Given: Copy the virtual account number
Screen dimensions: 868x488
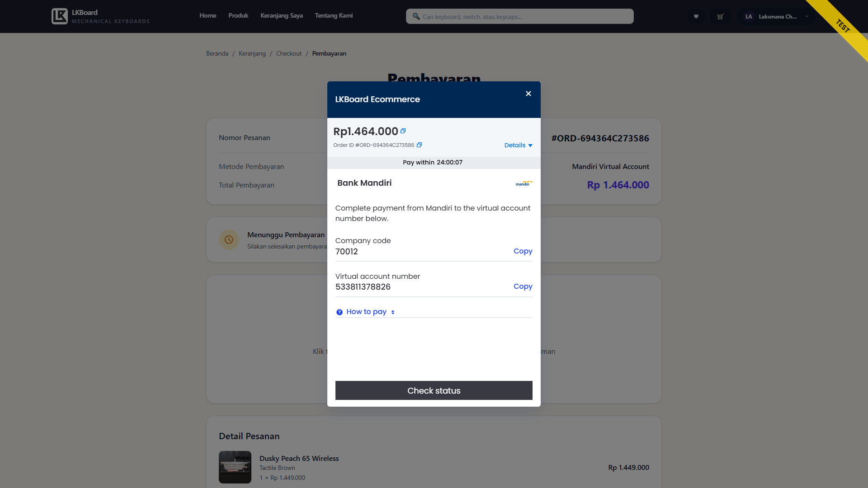Looking at the screenshot, I should (523, 286).
